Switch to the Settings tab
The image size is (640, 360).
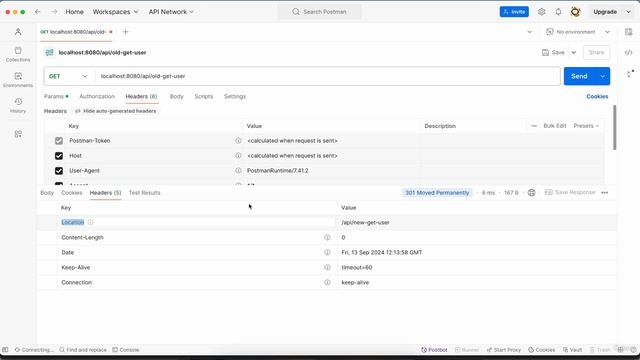click(235, 96)
